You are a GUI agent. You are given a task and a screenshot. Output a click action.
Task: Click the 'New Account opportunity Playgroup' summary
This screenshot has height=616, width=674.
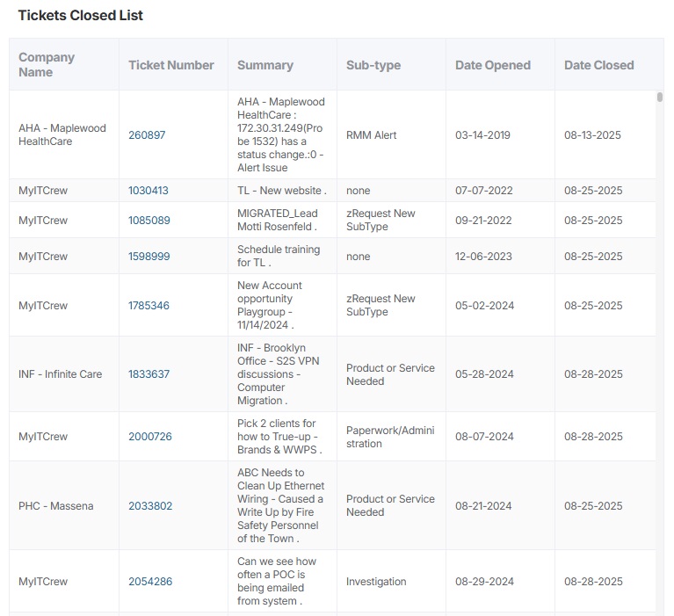click(x=270, y=305)
